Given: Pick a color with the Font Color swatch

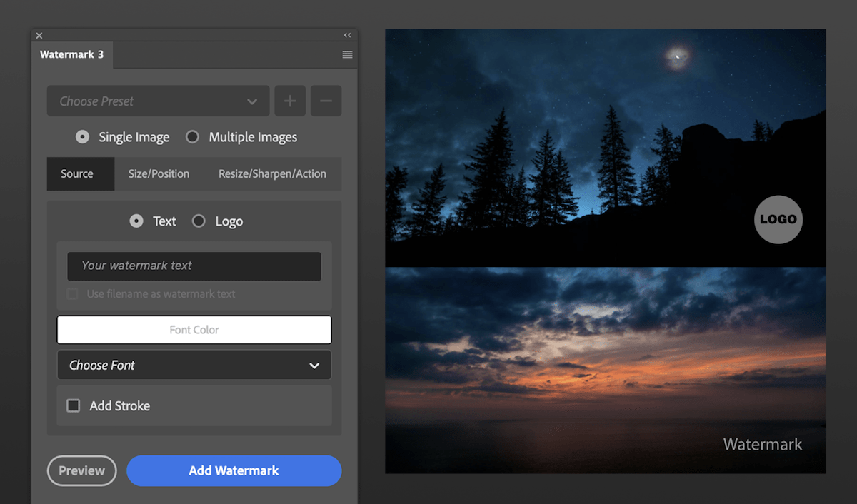Looking at the screenshot, I should coord(194,329).
